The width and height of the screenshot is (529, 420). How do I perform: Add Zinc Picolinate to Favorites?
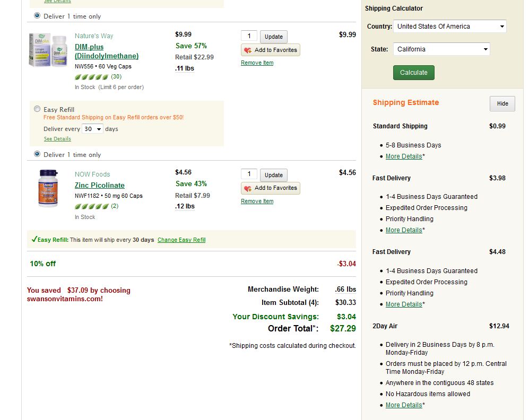coord(271,188)
